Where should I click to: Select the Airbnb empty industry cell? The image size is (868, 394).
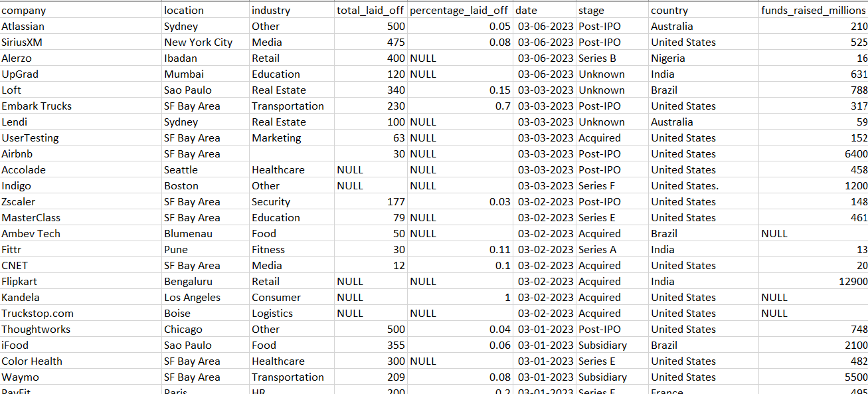pos(292,153)
